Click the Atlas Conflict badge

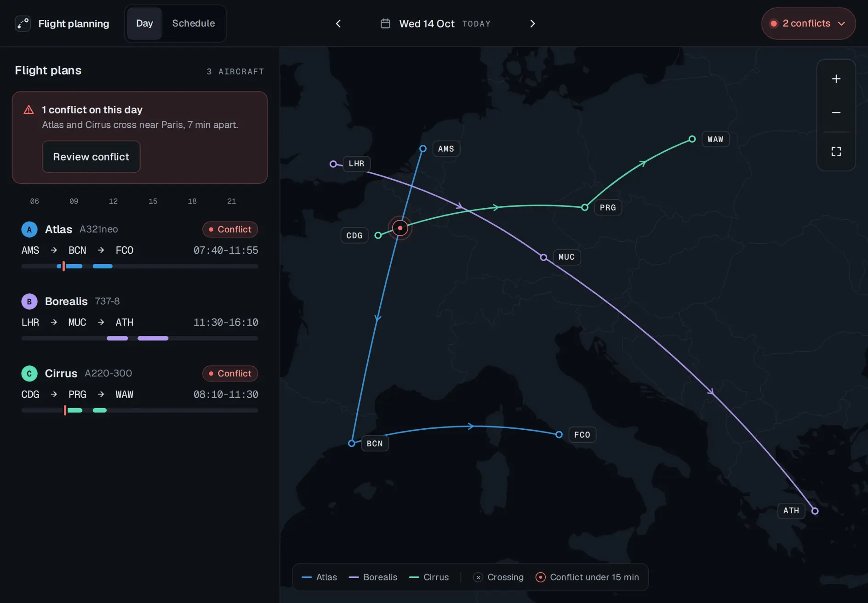tap(230, 229)
